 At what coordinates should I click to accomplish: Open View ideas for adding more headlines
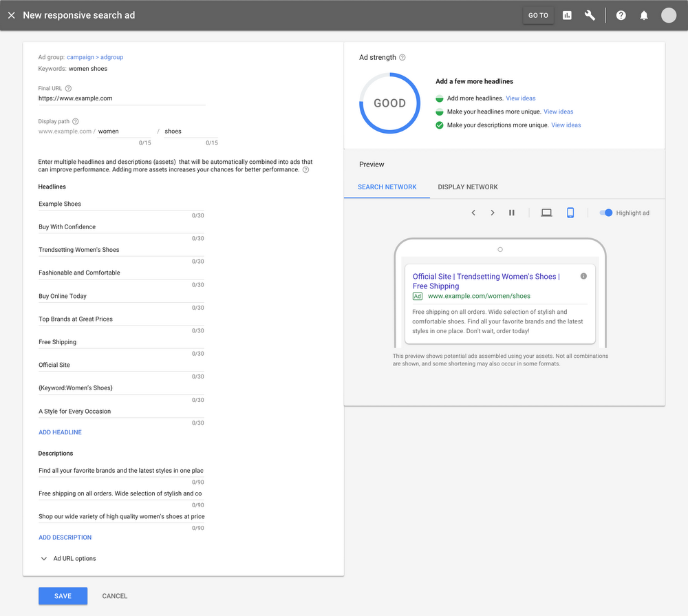coord(521,98)
